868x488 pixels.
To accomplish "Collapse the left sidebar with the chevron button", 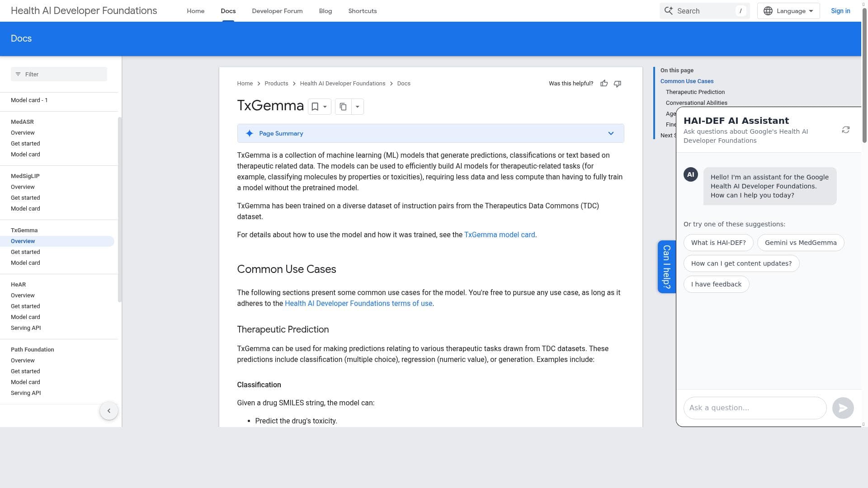I will coord(109,411).
